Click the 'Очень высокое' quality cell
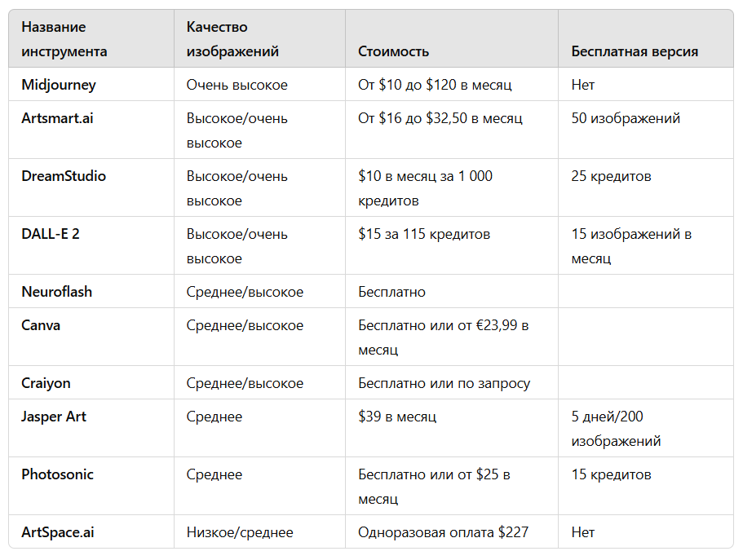 237,85
